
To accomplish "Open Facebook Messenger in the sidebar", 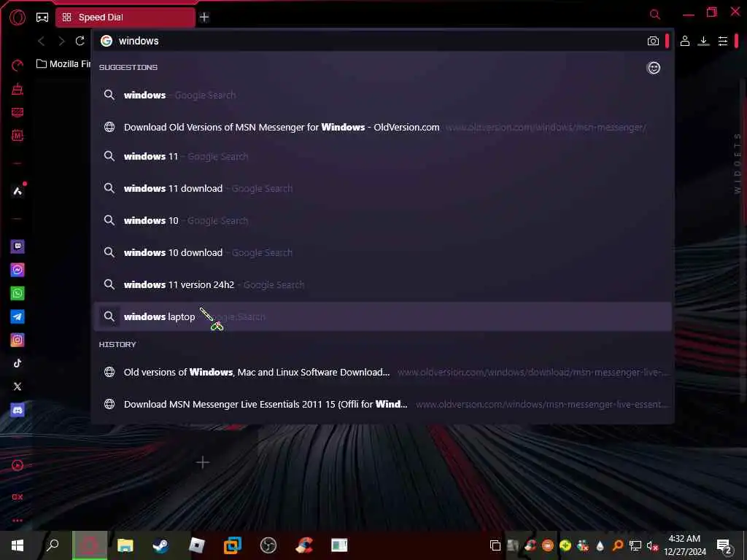I will pyautogui.click(x=18, y=270).
